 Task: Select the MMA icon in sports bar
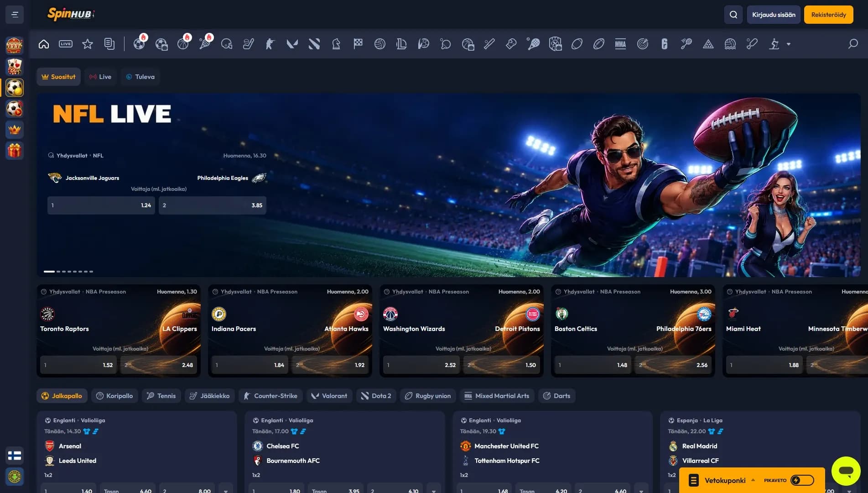click(x=621, y=44)
